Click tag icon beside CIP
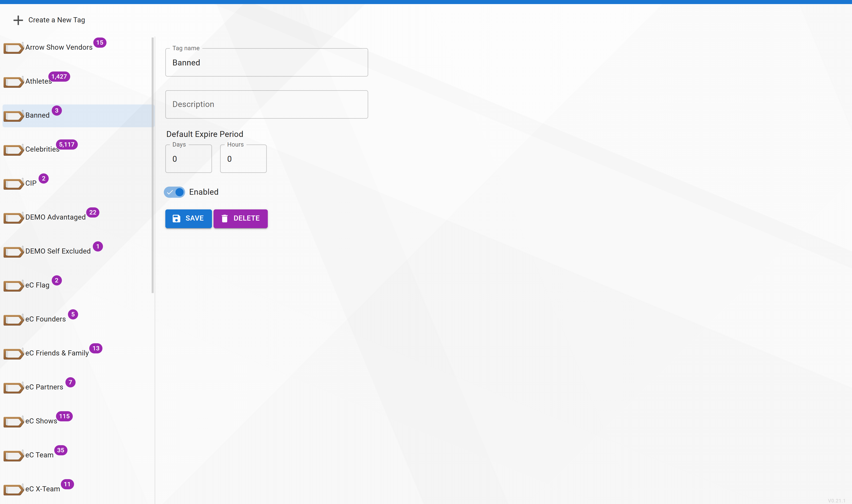The height and width of the screenshot is (504, 852). [x=14, y=184]
